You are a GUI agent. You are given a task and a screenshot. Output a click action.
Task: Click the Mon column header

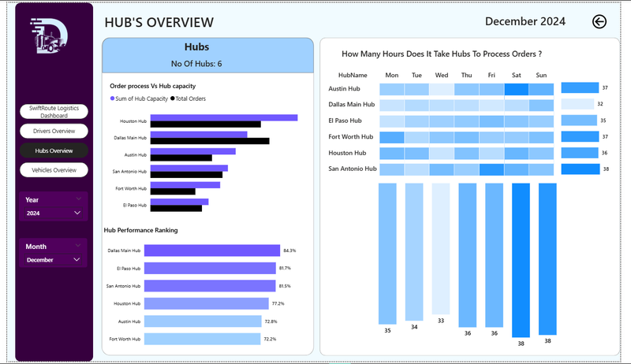[x=391, y=75]
